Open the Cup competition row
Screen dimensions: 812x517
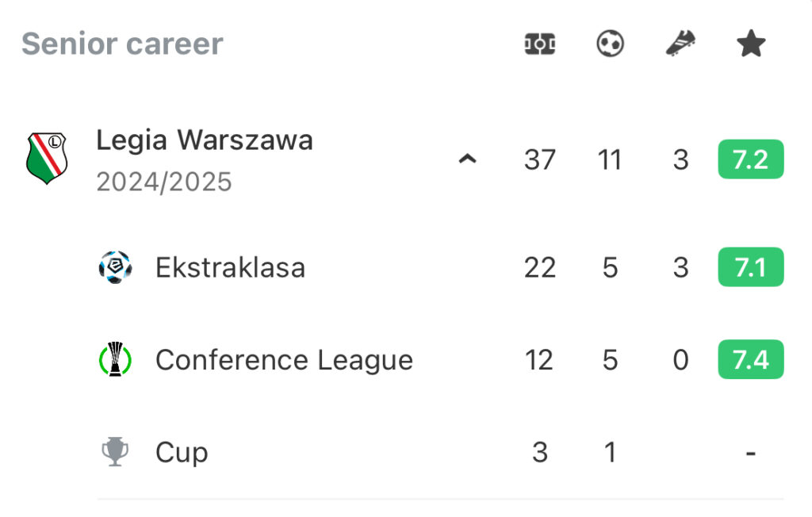click(x=440, y=452)
